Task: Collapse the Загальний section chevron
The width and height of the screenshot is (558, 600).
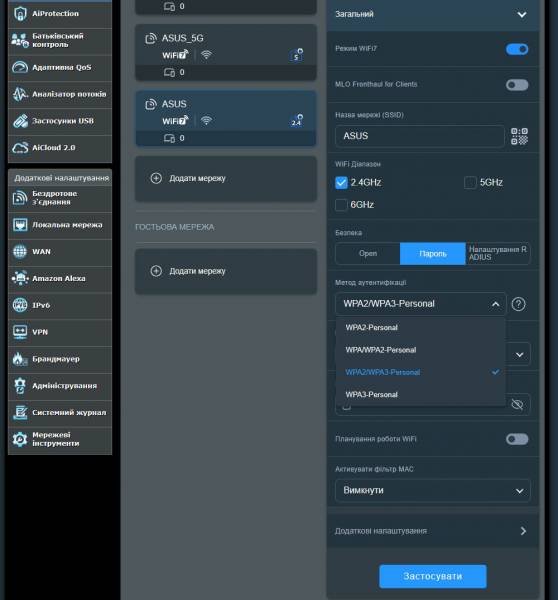Action: 522,15
